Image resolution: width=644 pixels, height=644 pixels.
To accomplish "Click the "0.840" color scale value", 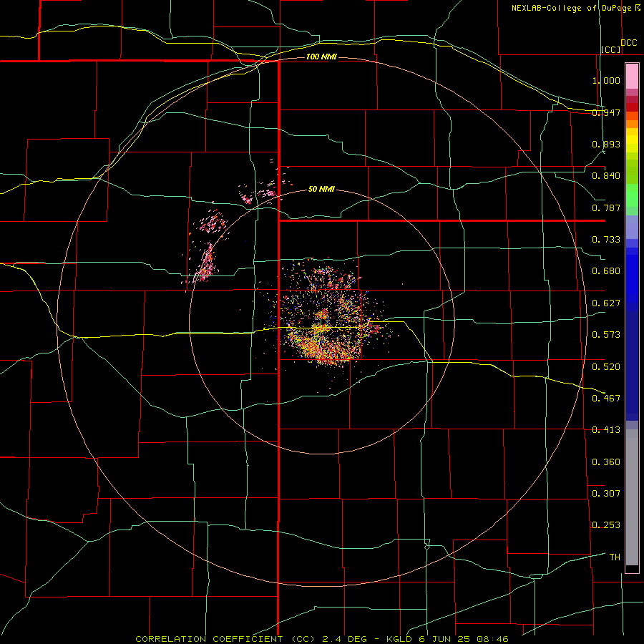I will pos(606,176).
